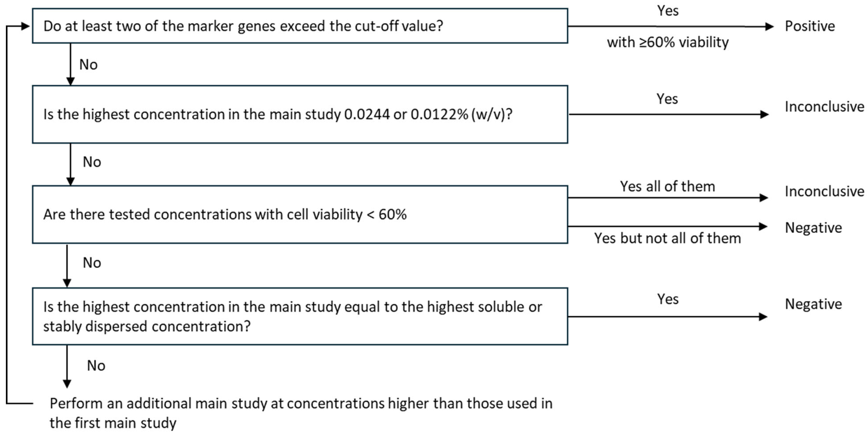Click 'Inconclusive' after 'Yes all of them'
The width and height of the screenshot is (868, 434).
coord(824,191)
